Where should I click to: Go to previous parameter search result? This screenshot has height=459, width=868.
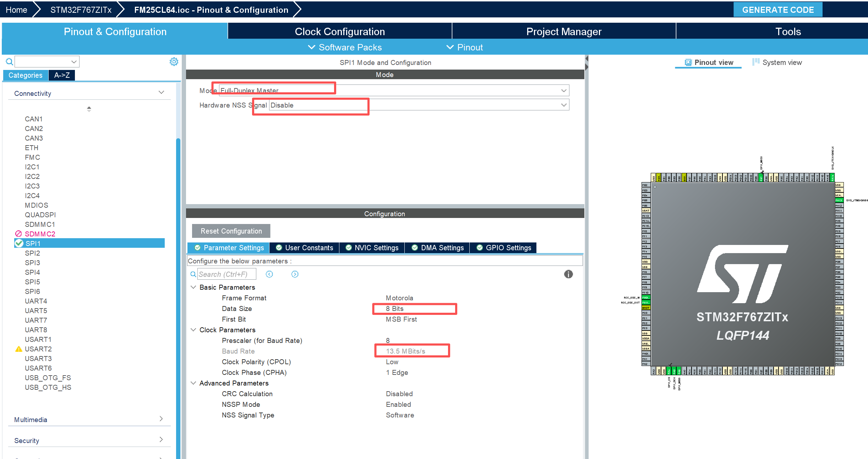(269, 274)
